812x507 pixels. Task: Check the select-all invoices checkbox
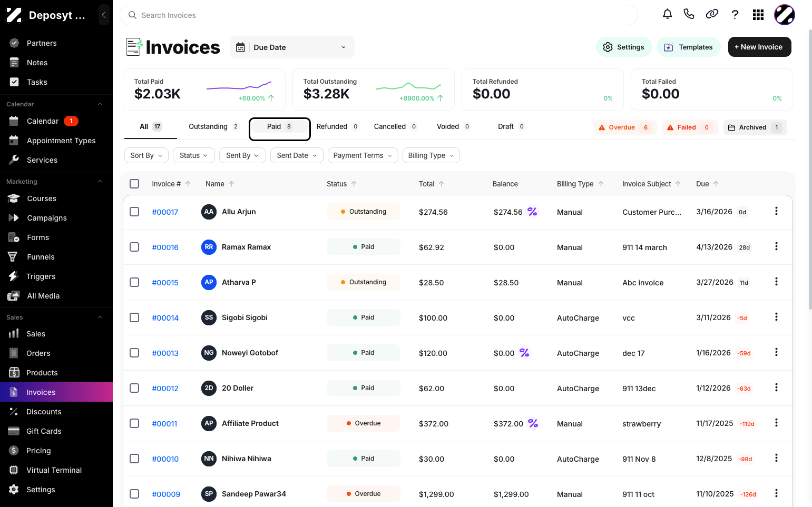(134, 184)
